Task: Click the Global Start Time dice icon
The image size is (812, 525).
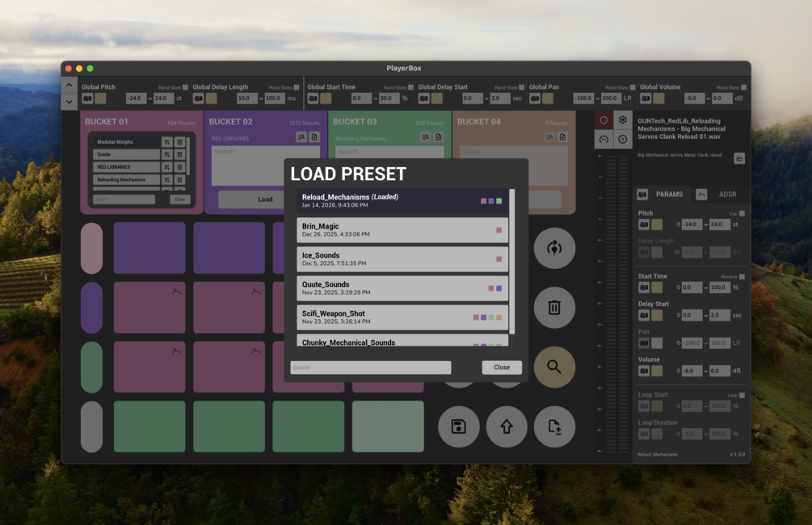Action: tap(313, 99)
